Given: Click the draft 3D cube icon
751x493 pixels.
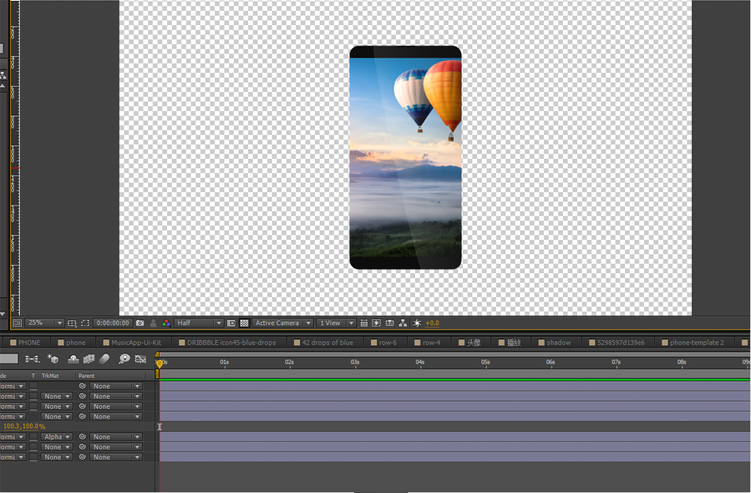Looking at the screenshot, I should click(53, 358).
